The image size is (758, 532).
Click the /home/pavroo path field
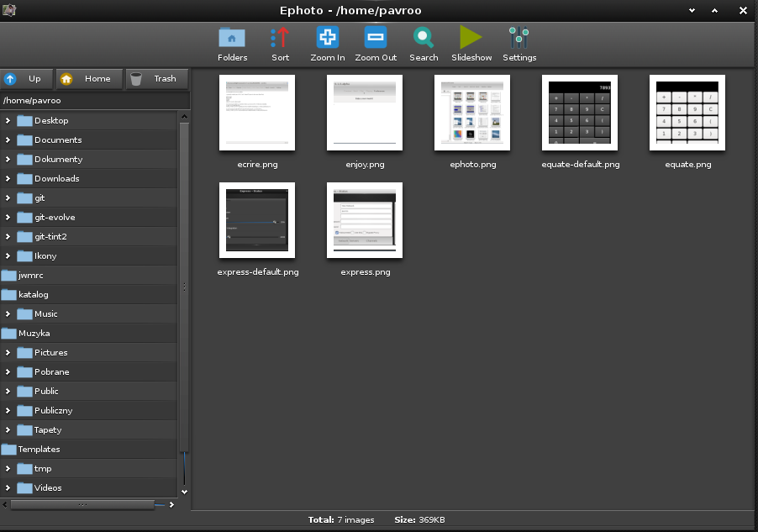95,101
